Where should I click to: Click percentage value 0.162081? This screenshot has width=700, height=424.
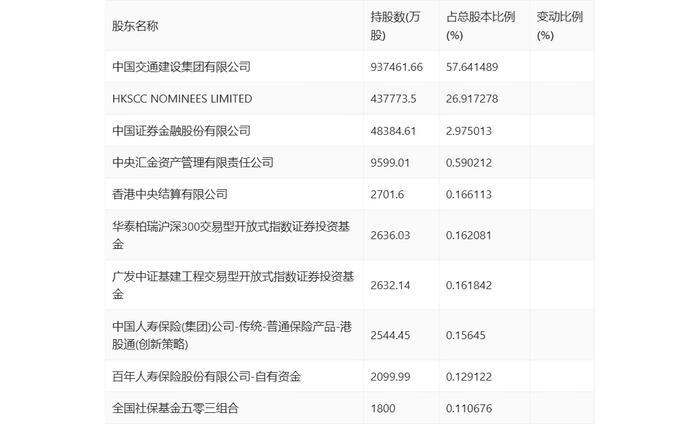(469, 235)
